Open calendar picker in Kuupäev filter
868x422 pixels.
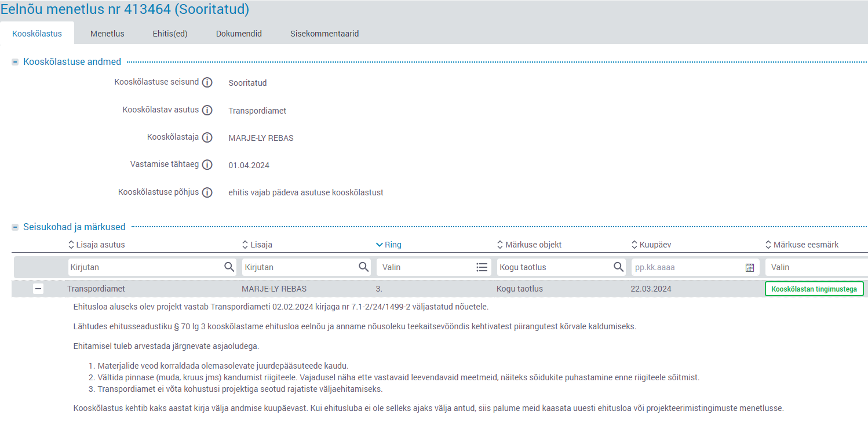point(749,267)
